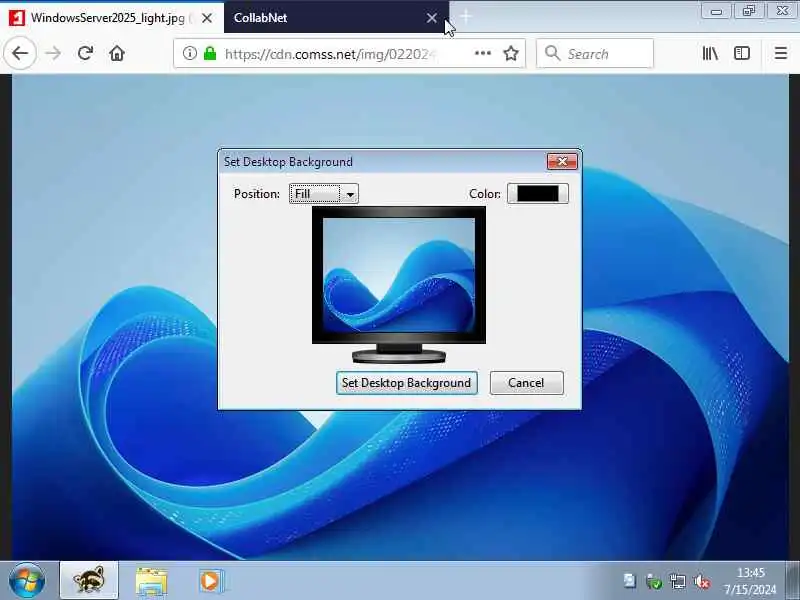
Task: Pick background color from the Color swatch
Action: coord(538,194)
